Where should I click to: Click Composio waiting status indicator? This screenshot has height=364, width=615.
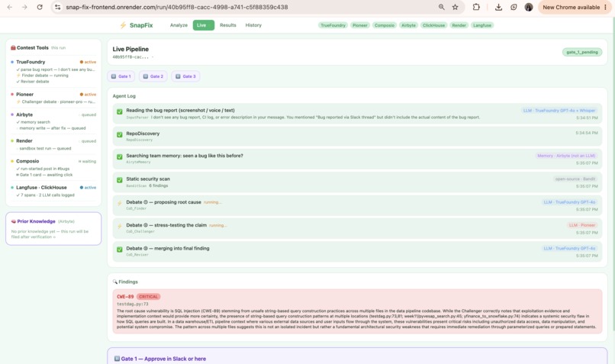(87, 161)
